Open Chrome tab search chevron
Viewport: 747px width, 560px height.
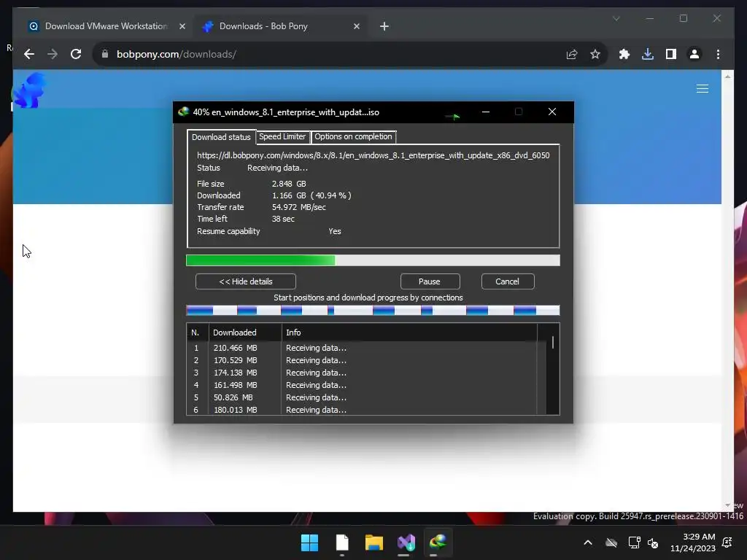pos(616,18)
